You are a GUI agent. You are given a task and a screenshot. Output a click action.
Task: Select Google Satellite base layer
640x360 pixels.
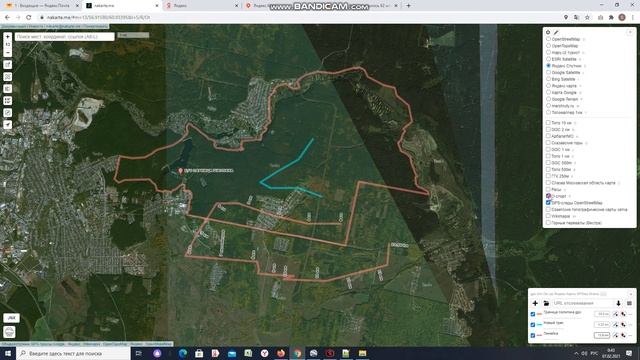548,72
